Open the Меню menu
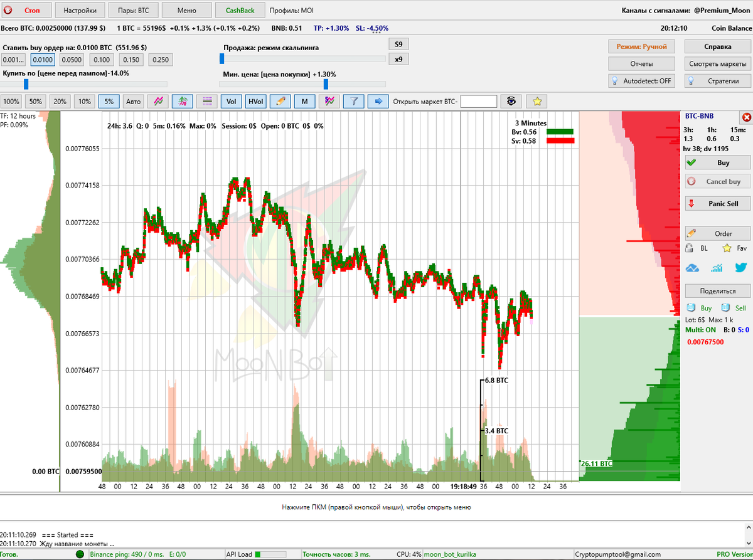Image resolution: width=753 pixels, height=560 pixels. 187,11
